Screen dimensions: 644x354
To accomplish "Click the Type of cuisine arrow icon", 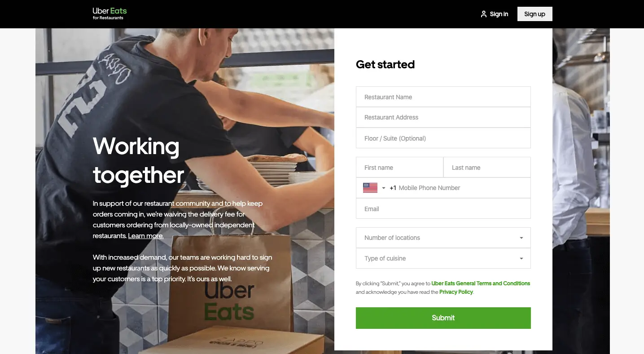I will pos(521,259).
